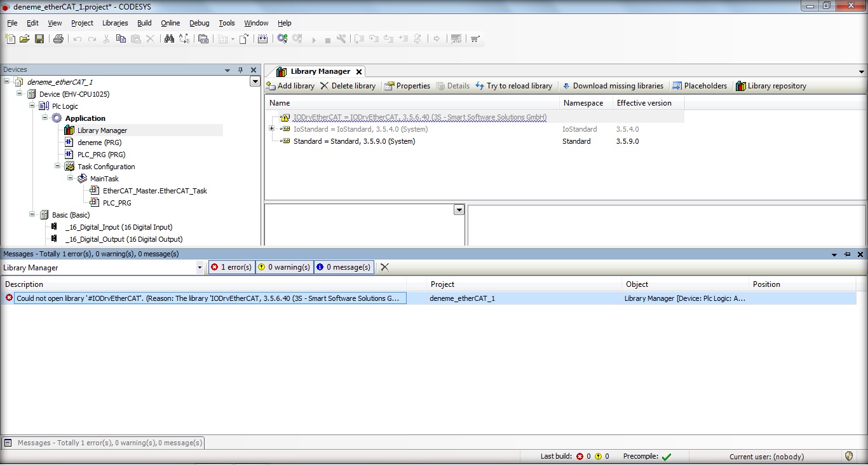Screen dimensions: 868x465
Task: Open Find with the binoculars icon
Action: (x=169, y=39)
